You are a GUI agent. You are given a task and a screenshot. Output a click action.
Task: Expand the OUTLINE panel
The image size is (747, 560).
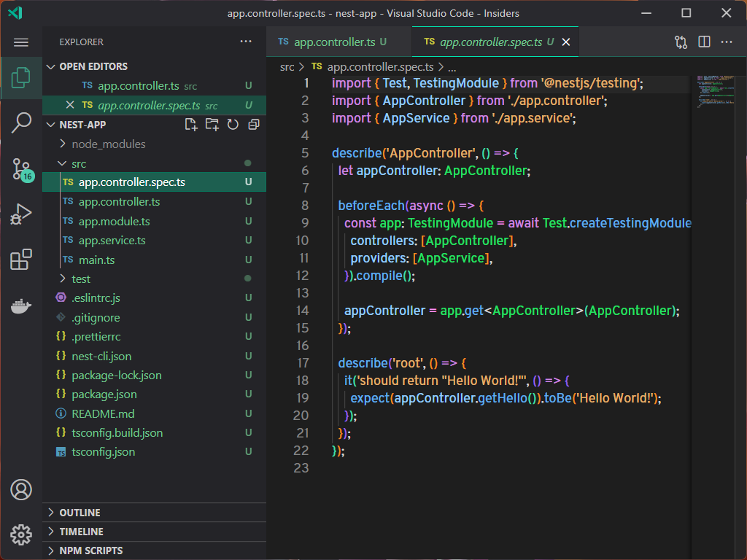80,513
